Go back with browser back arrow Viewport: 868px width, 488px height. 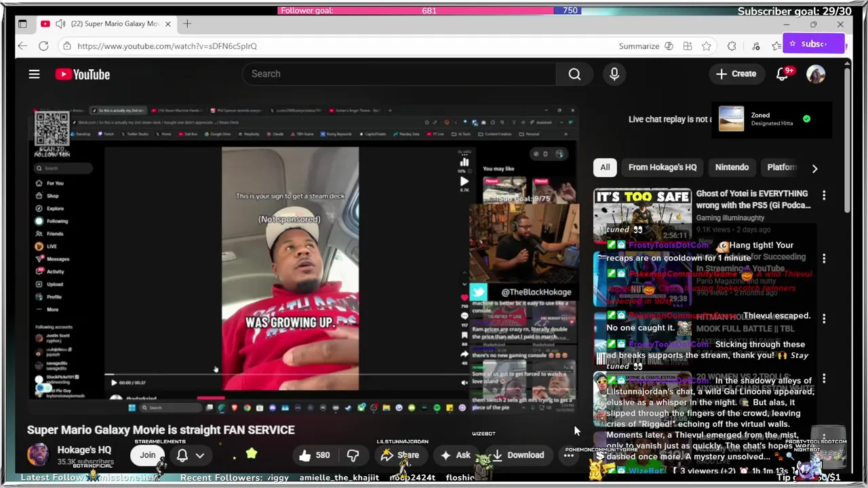[x=22, y=46]
